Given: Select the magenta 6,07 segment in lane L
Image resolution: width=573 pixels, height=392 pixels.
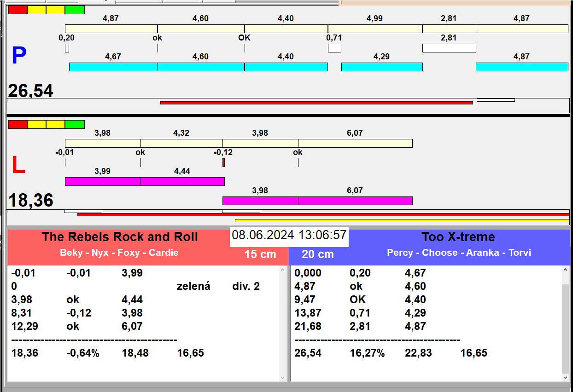Looking at the screenshot, I should (355, 201).
